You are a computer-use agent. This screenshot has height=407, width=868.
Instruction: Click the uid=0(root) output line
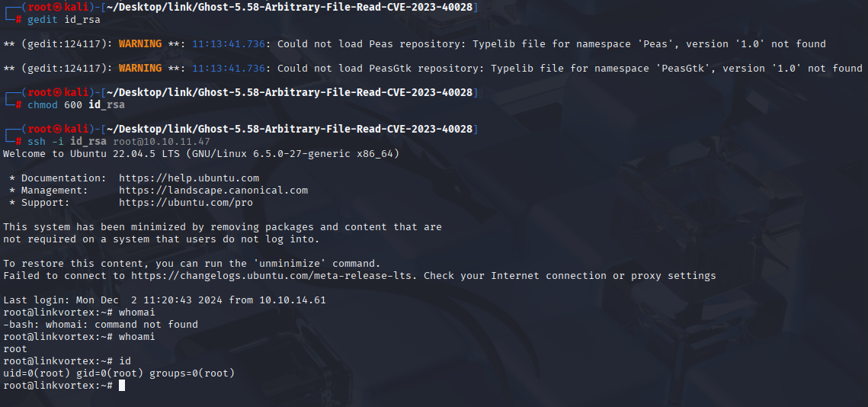[119, 373]
